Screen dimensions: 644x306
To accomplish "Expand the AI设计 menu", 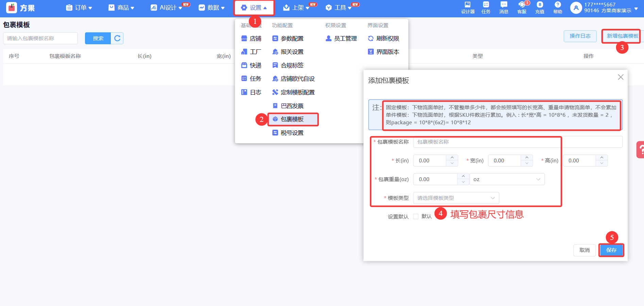I will pos(166,8).
